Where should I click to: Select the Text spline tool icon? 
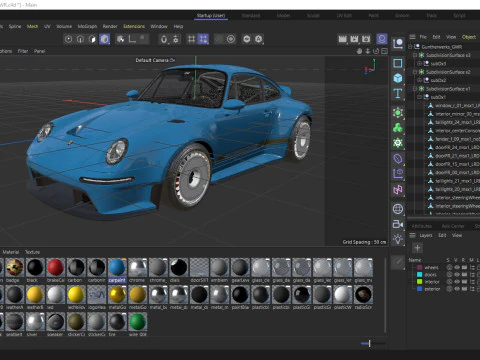(x=398, y=94)
